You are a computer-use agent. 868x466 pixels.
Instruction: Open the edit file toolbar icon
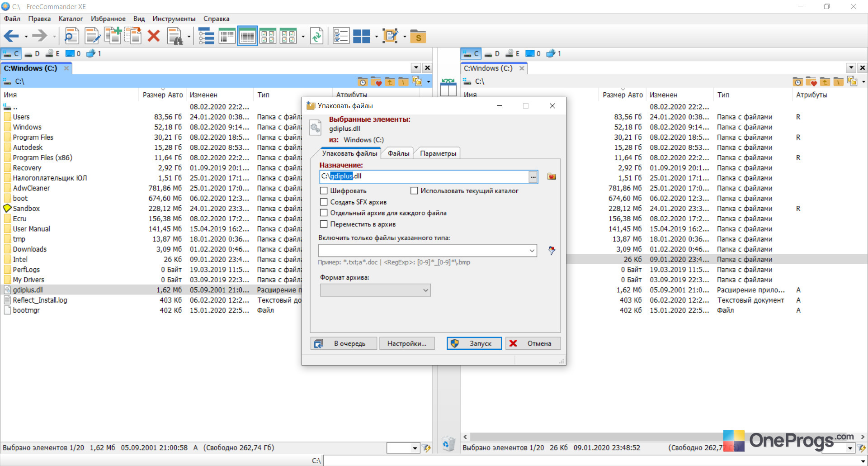[92, 36]
